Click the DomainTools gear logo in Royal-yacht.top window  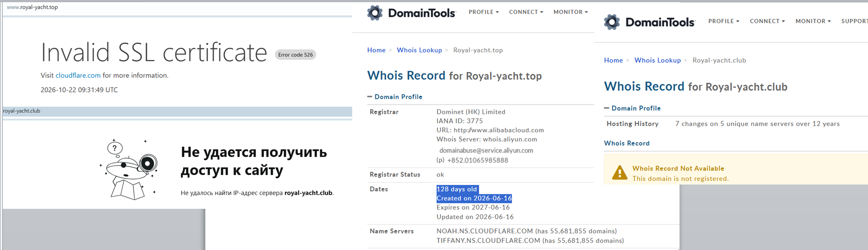(375, 13)
